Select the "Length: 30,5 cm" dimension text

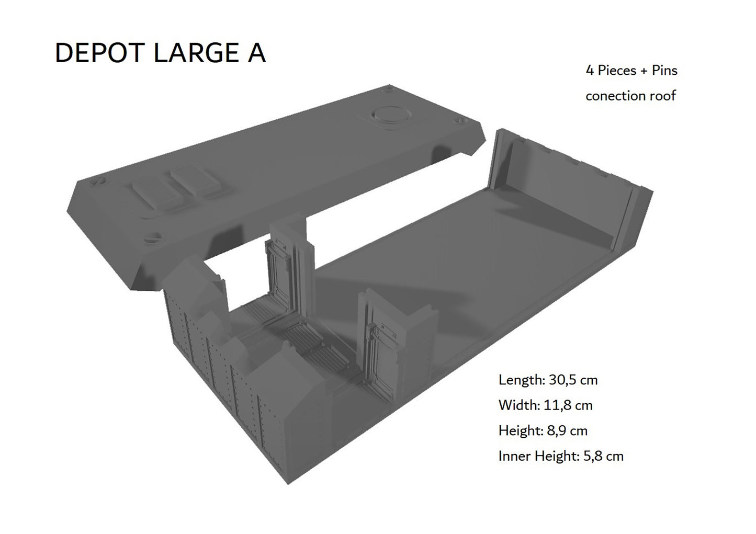tap(548, 380)
